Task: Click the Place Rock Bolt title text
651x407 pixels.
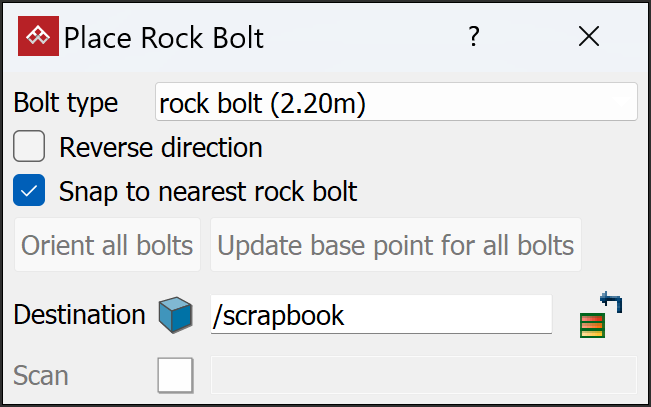Action: [x=164, y=38]
